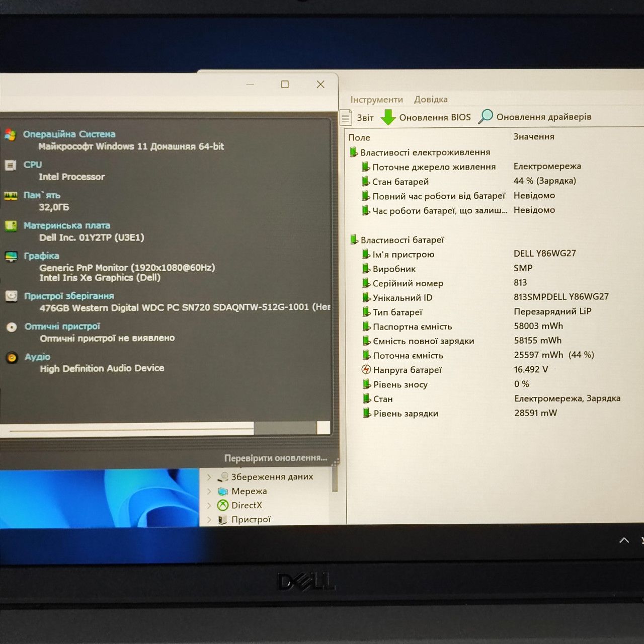Click the Графіка monitor icon
This screenshot has width=644, height=644.
tap(11, 257)
